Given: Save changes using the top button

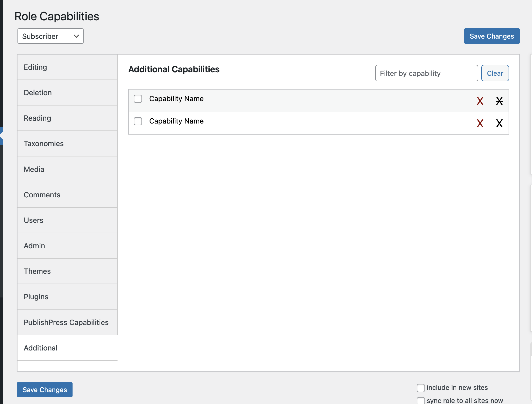Looking at the screenshot, I should (x=491, y=36).
